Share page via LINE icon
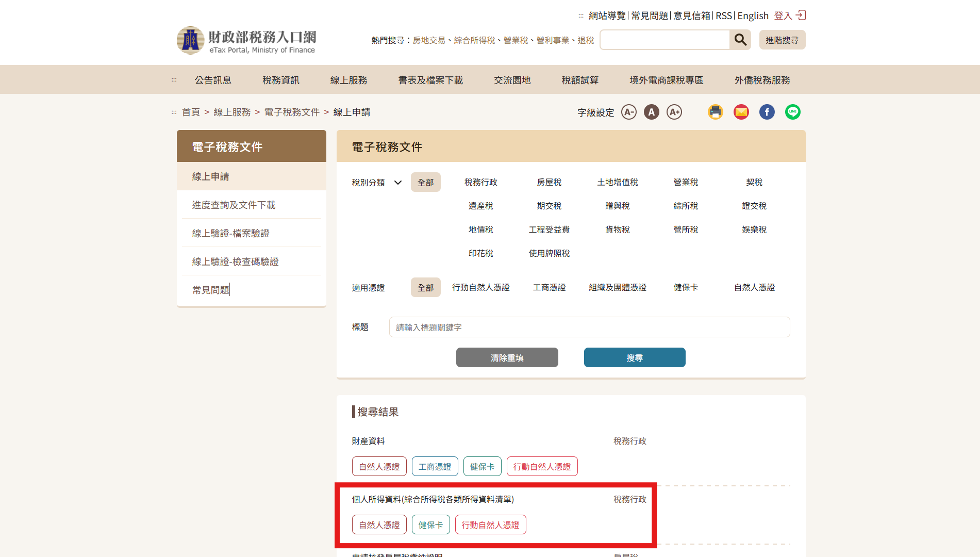The height and width of the screenshot is (557, 980). (792, 112)
